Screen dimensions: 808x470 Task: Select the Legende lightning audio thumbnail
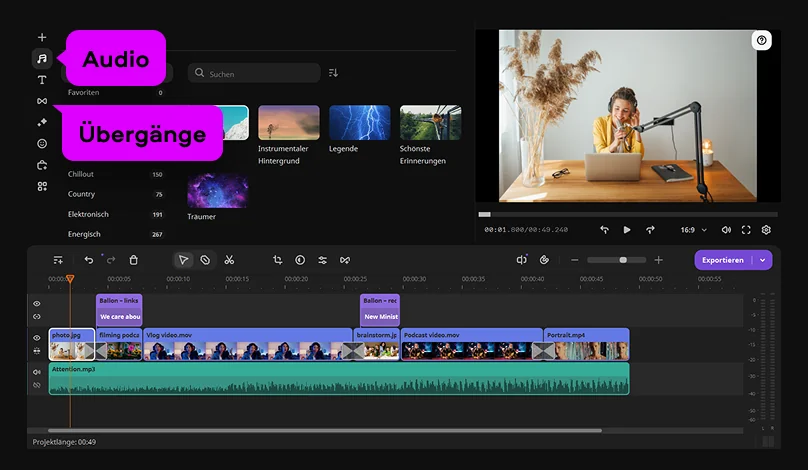359,123
